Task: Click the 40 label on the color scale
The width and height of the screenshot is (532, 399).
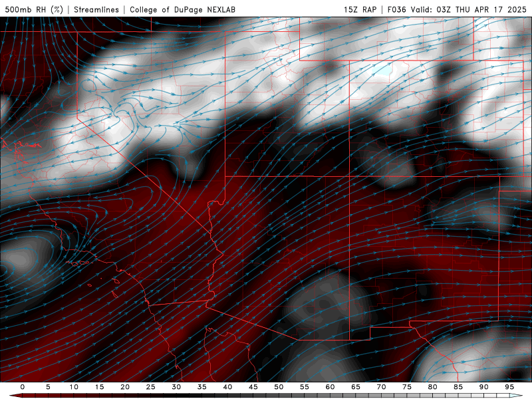Action: point(227,387)
